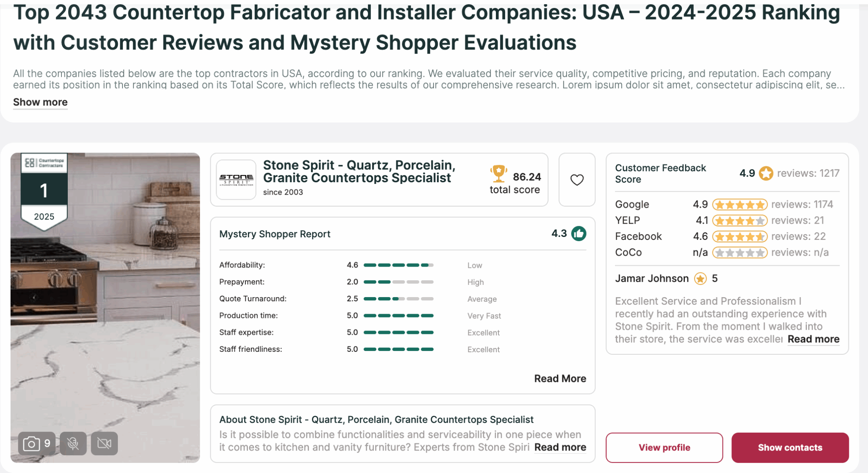Click the disabled video camera icon

click(x=104, y=443)
